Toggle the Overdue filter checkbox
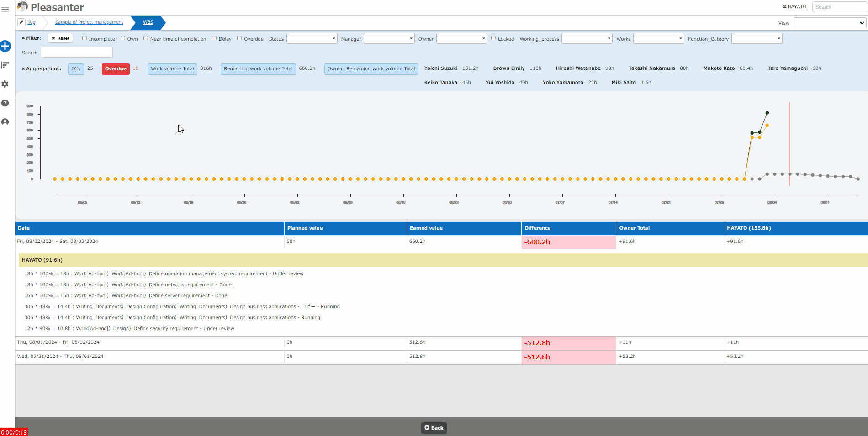 point(239,38)
